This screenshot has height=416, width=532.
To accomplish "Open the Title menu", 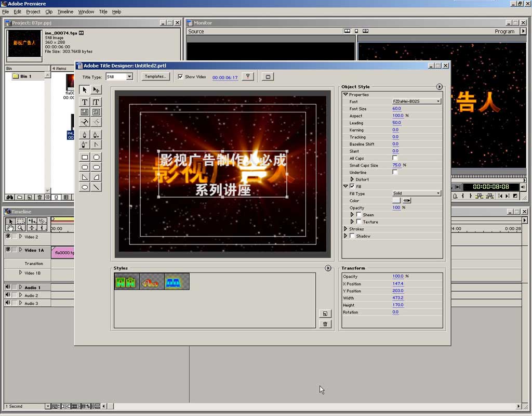I will tap(103, 11).
